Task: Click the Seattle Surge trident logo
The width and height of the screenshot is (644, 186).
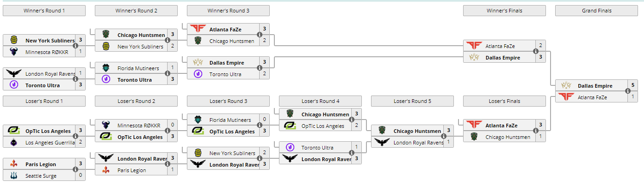Action: pyautogui.click(x=14, y=176)
